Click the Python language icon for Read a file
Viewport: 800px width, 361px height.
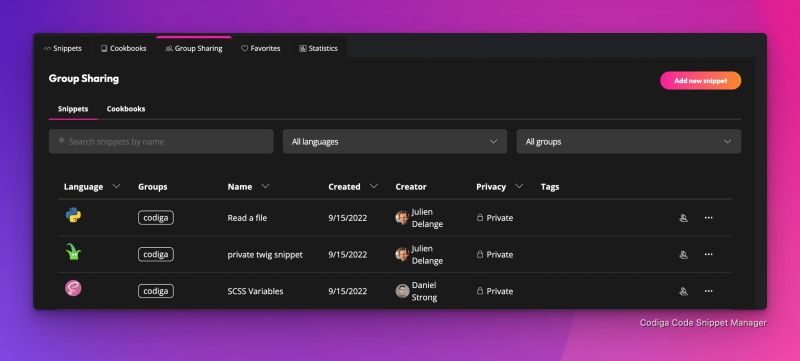(73, 216)
